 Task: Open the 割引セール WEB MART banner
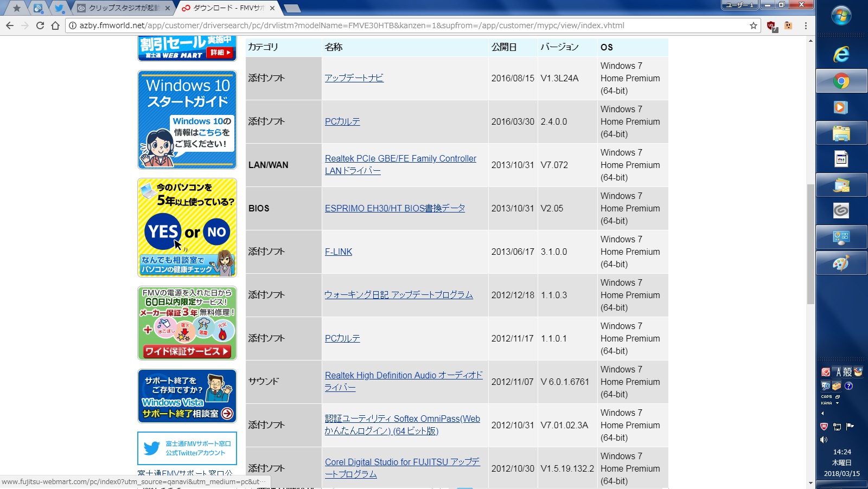(187, 48)
